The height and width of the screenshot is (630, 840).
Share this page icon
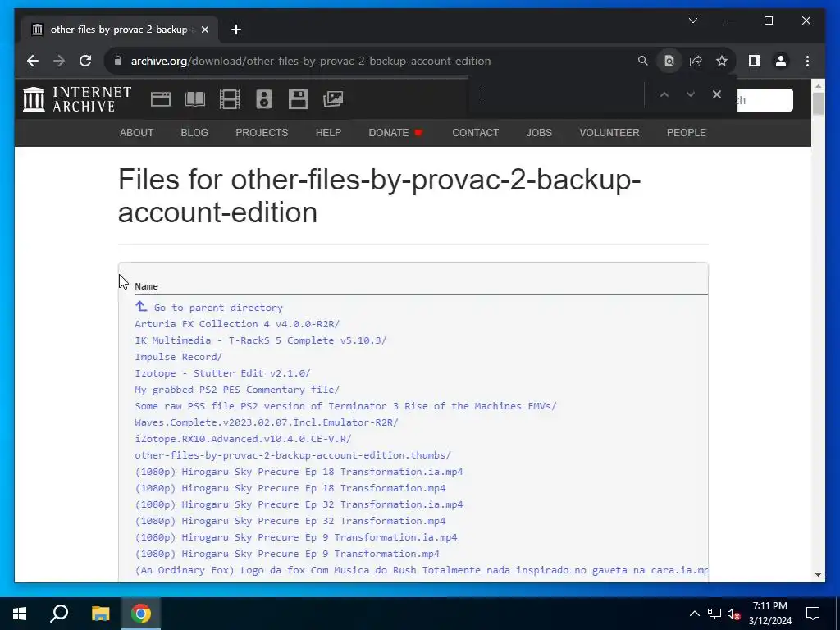[696, 61]
